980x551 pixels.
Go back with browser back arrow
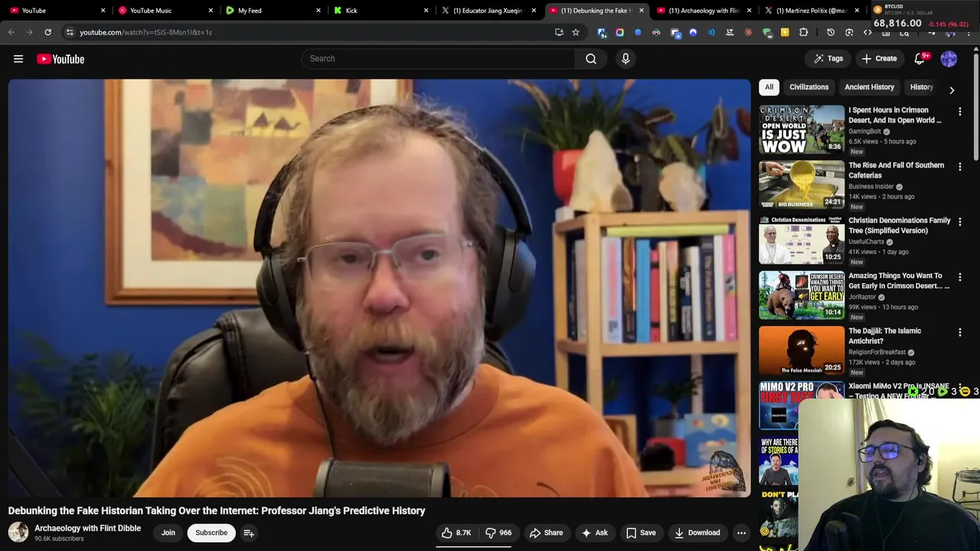[11, 32]
